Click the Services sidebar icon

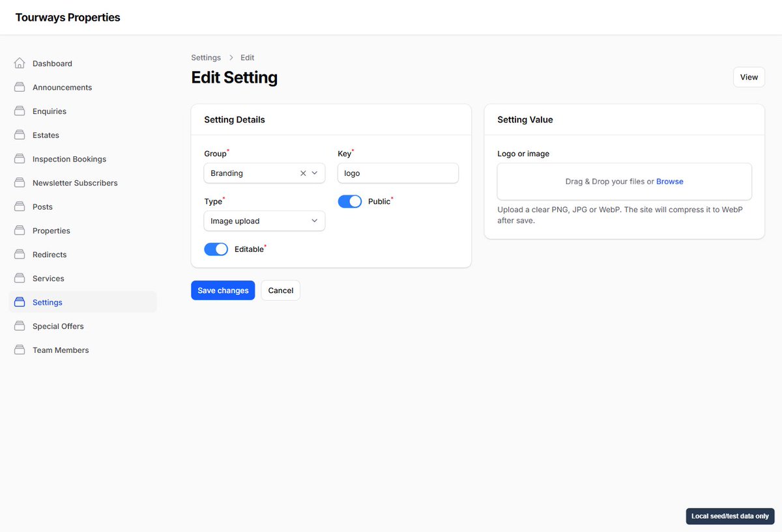20,278
